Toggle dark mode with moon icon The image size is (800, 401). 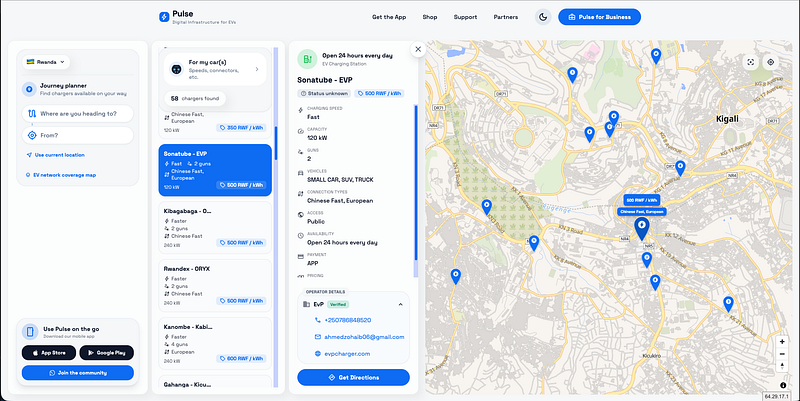click(543, 17)
